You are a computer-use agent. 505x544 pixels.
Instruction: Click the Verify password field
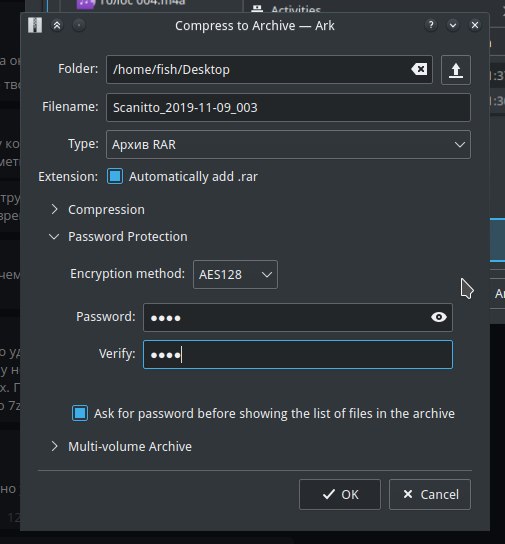pyautogui.click(x=298, y=355)
